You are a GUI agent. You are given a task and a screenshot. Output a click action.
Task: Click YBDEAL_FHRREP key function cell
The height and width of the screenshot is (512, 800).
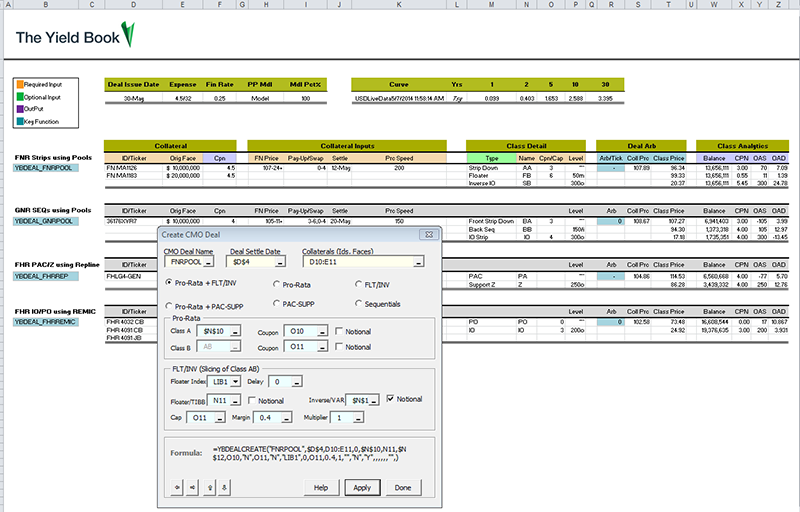pyautogui.click(x=45, y=276)
